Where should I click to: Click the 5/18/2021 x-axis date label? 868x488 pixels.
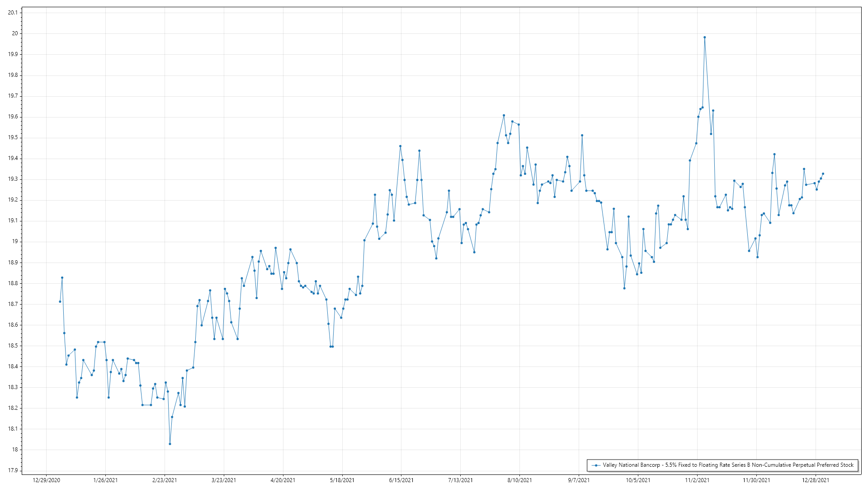[342, 480]
